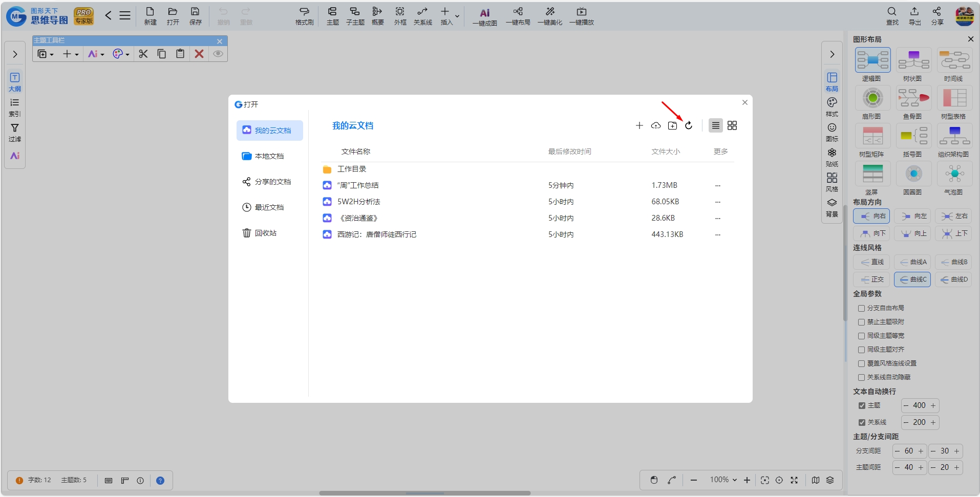Insert a 概要 summary
Viewport: 980px width, 497px height.
pos(377,16)
